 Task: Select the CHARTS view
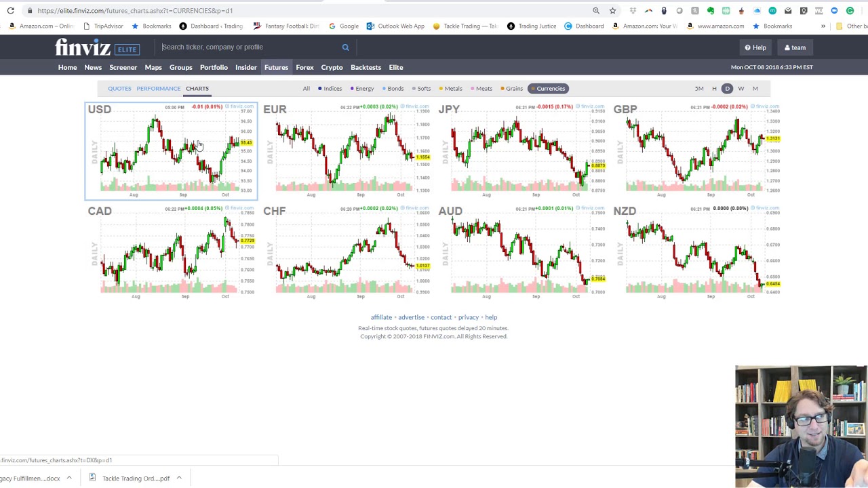tap(197, 88)
